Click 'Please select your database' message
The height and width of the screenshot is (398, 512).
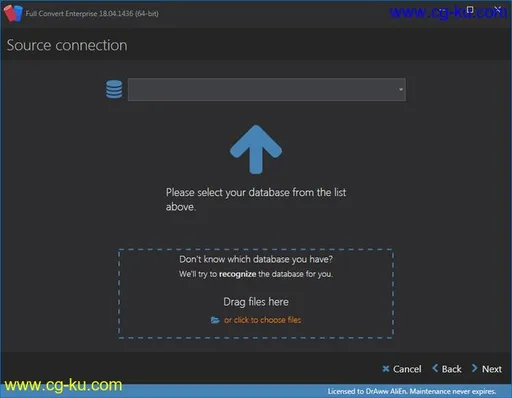pyautogui.click(x=256, y=199)
